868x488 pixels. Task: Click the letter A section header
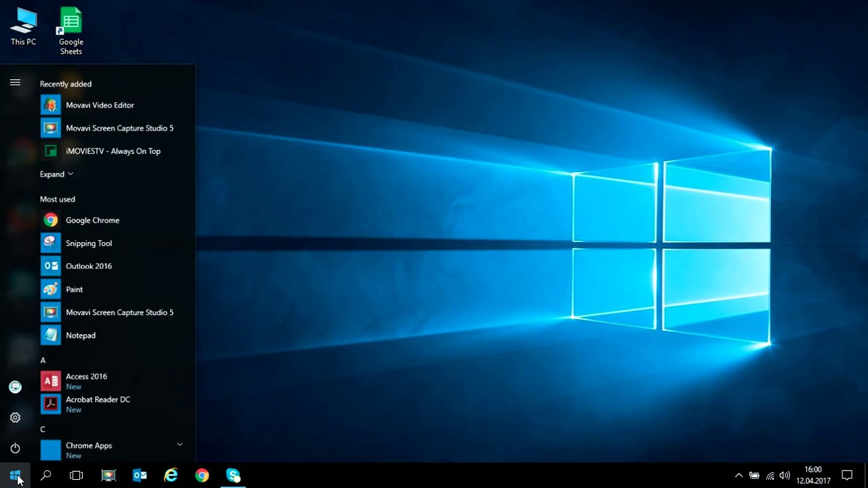click(x=43, y=360)
